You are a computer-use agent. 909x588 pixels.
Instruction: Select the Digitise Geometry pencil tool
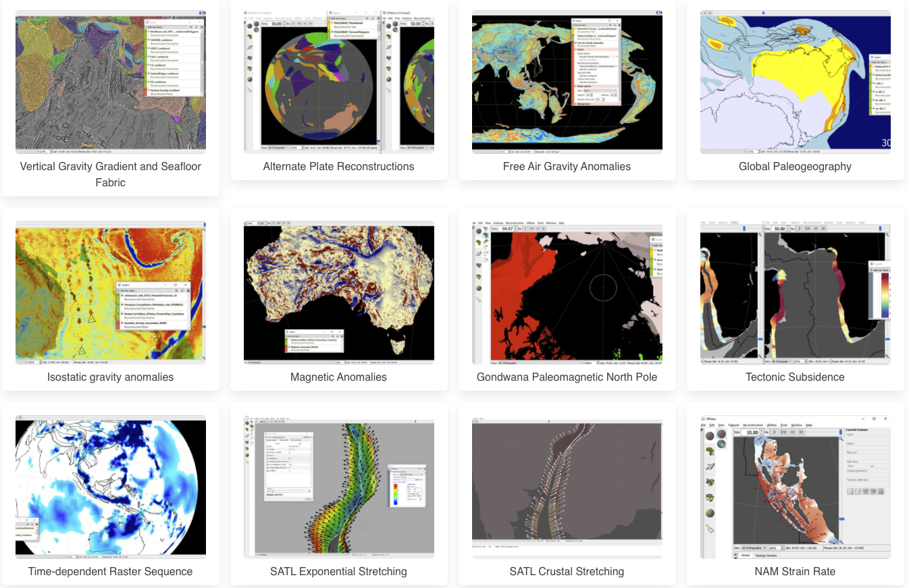pos(710,466)
